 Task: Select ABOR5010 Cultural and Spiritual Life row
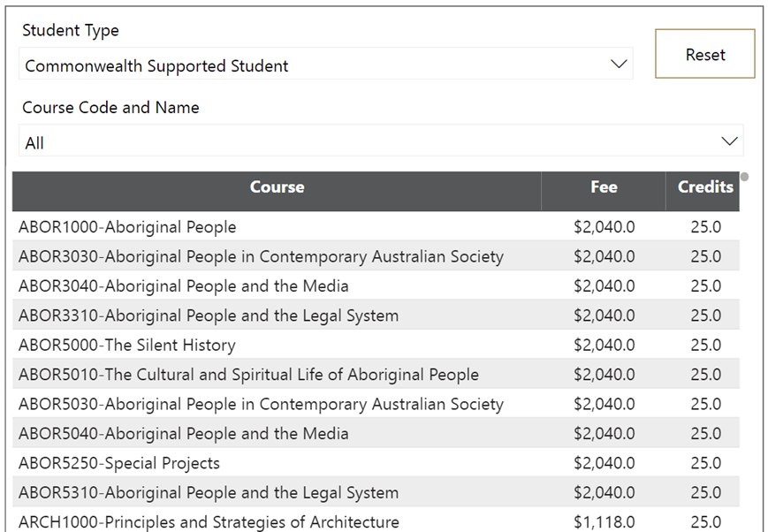pos(376,375)
